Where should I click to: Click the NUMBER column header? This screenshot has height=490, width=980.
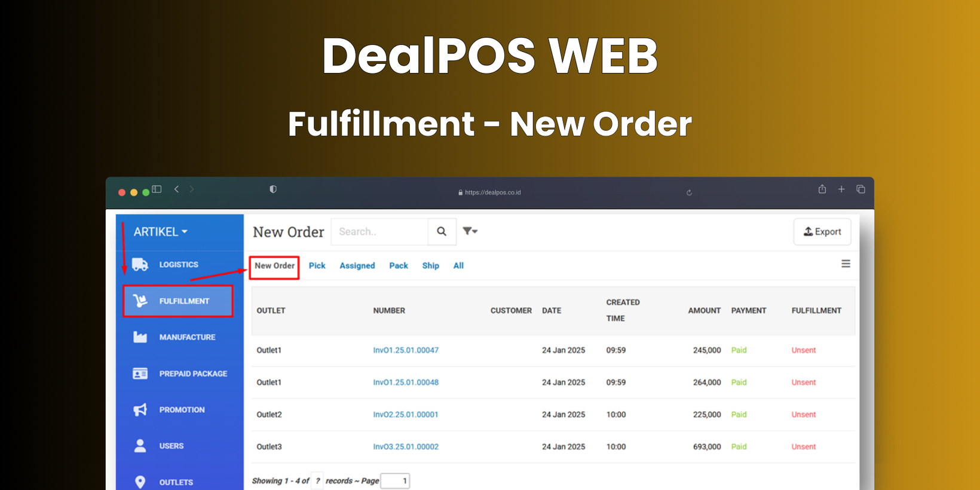click(x=389, y=311)
